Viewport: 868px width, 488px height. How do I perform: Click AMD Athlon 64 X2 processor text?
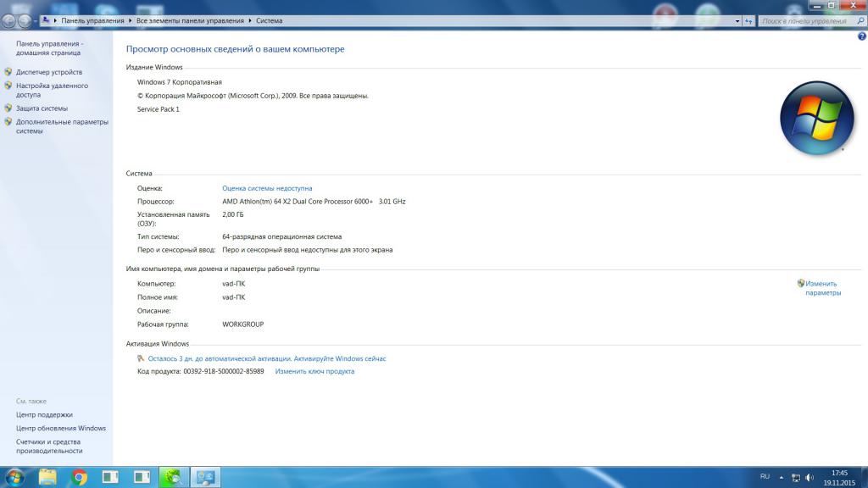click(314, 202)
